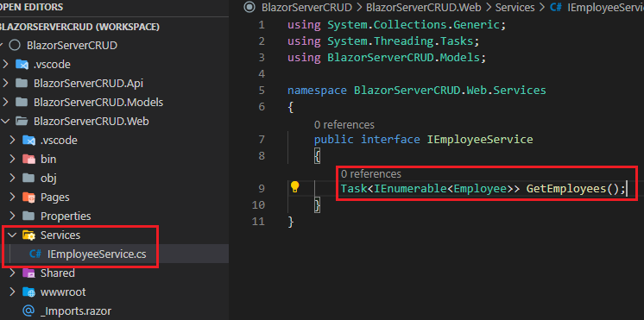Screen dimensions: 644x320
Task: Click line number 7 in the gutter
Action: 262,140
